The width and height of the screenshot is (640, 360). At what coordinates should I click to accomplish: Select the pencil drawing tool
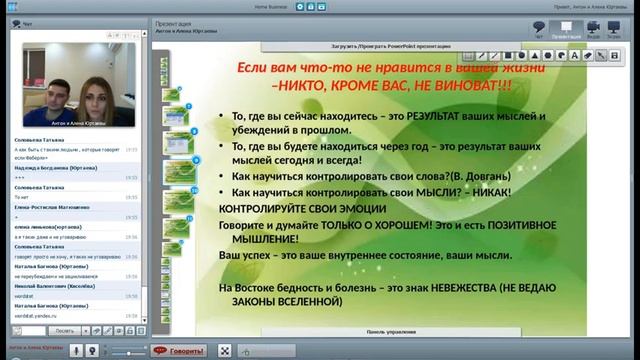tap(482, 56)
